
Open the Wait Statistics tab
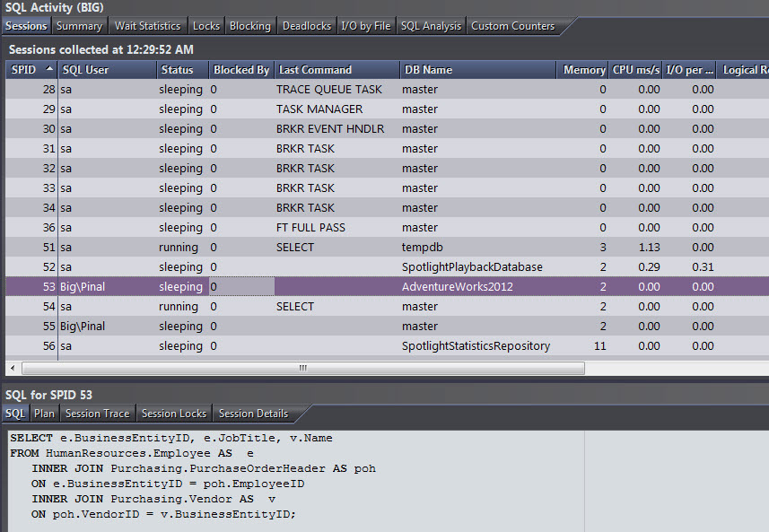click(147, 26)
